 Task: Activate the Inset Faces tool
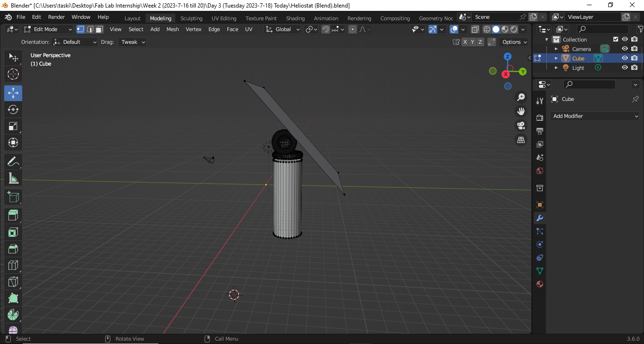coord(13,233)
